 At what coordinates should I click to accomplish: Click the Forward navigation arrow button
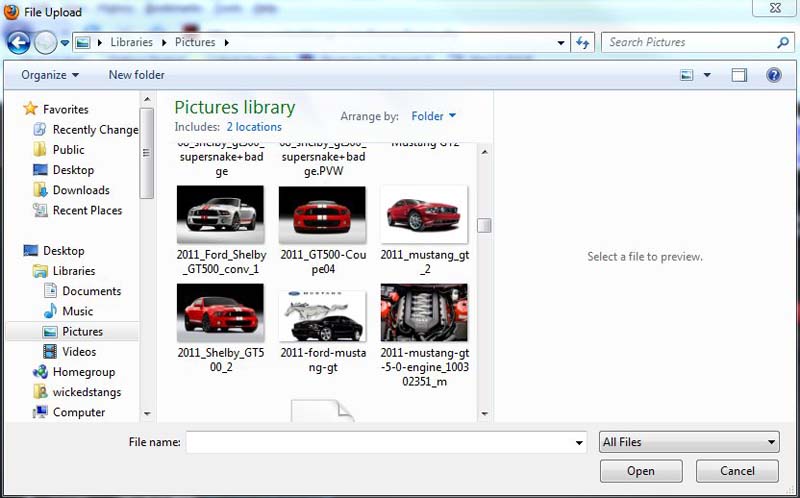pos(45,43)
